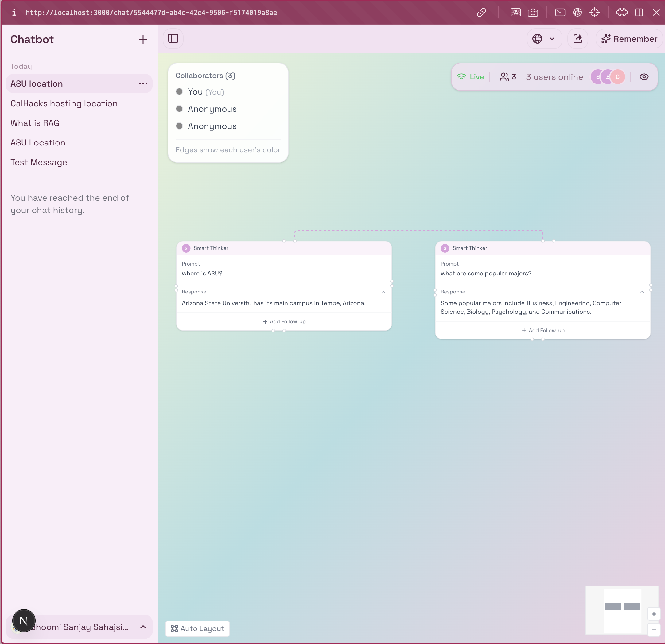
Task: Open What is RAG chat
Action: 35,123
